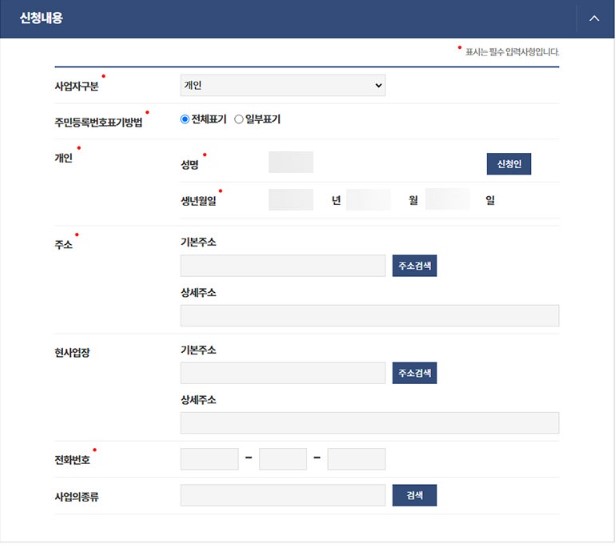
Task: Click the 성명 name input field
Action: 291,162
